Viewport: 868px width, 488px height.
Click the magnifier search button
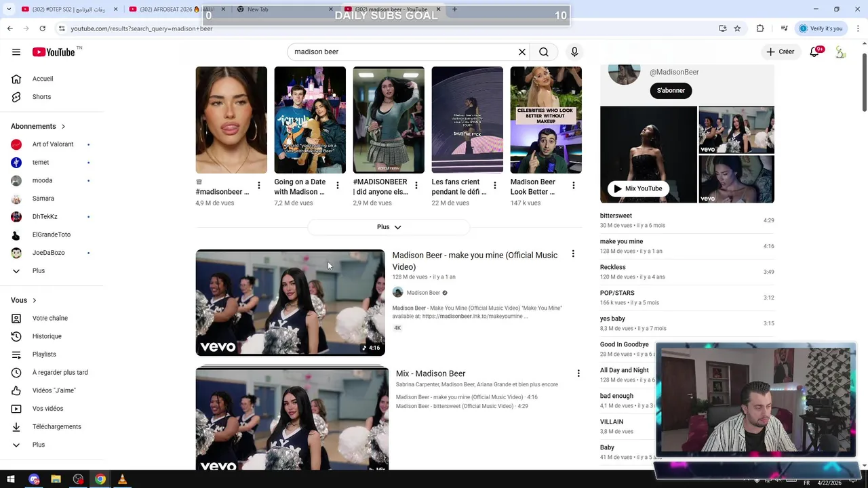click(544, 52)
